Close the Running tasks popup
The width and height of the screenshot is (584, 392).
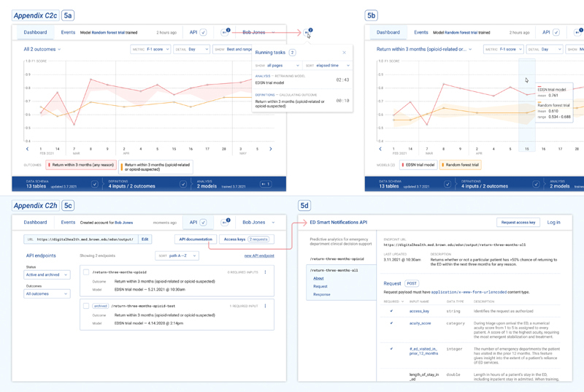tap(345, 53)
